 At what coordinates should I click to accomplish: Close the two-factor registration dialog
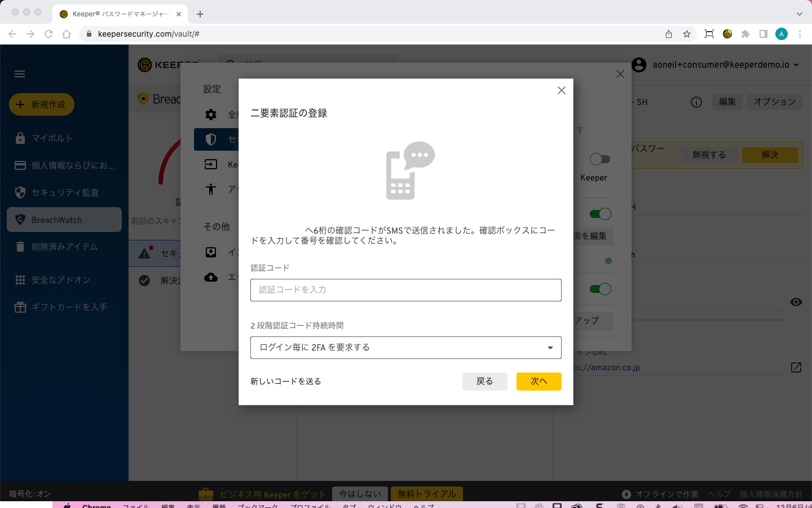tap(561, 90)
